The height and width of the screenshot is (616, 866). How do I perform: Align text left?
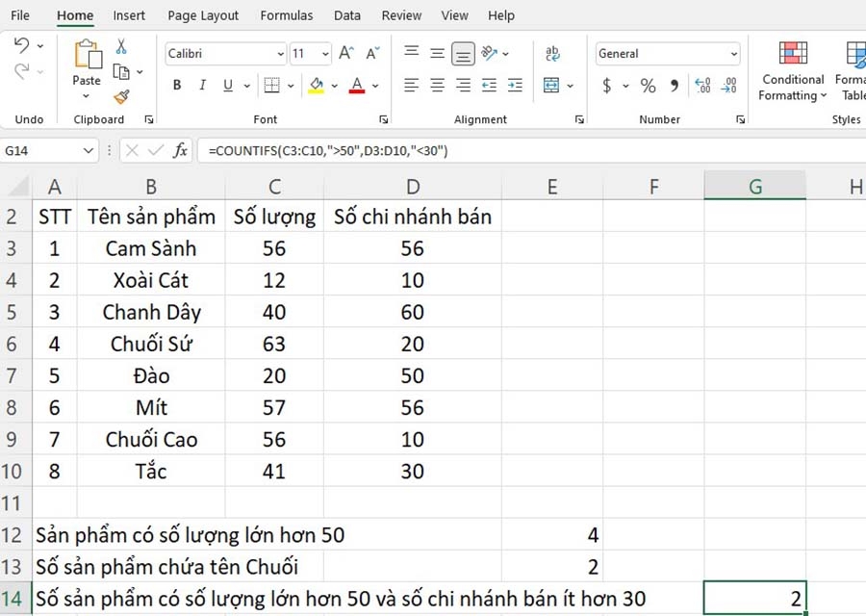[411, 85]
